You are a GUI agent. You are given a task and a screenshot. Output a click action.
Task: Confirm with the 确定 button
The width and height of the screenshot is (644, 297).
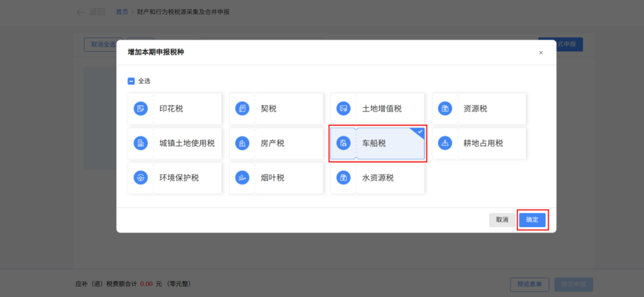[532, 220]
